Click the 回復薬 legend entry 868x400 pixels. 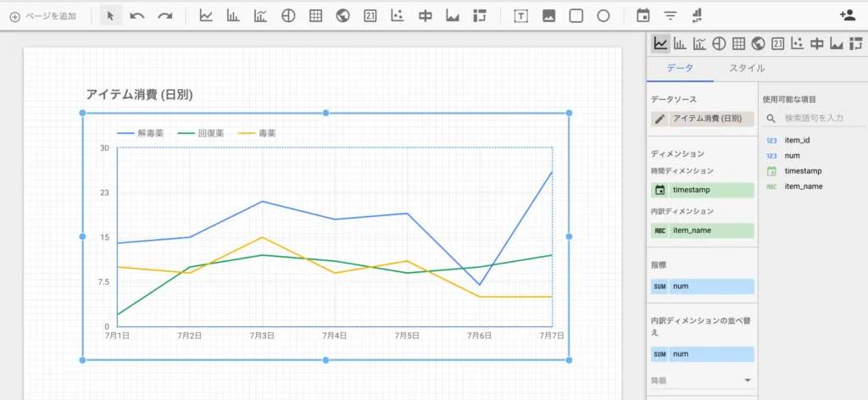[200, 133]
